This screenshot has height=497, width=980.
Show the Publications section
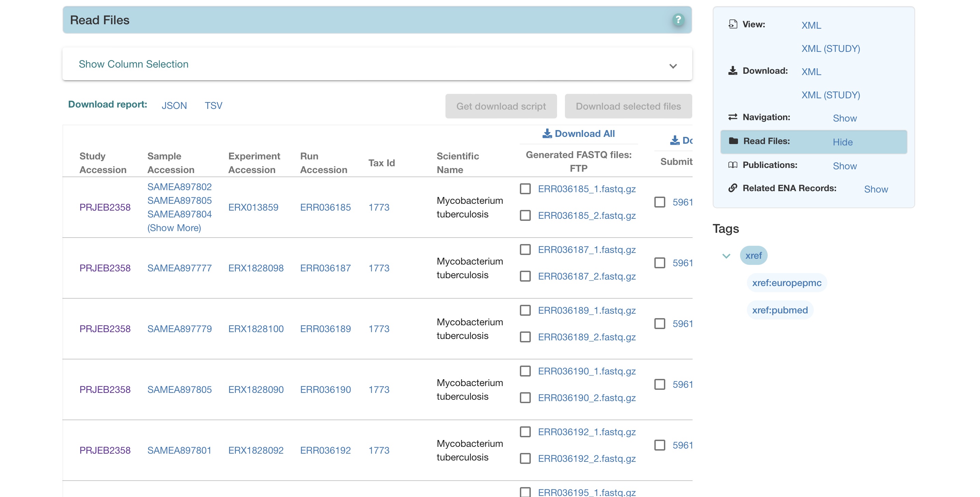tap(844, 166)
